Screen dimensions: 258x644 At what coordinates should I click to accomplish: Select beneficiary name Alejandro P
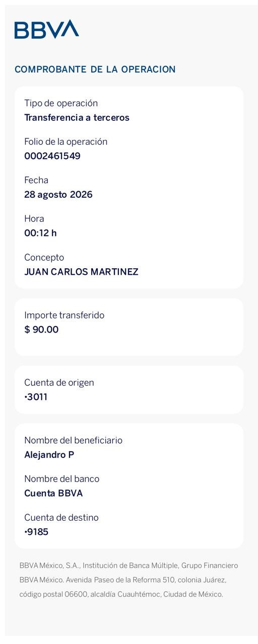tap(49, 455)
